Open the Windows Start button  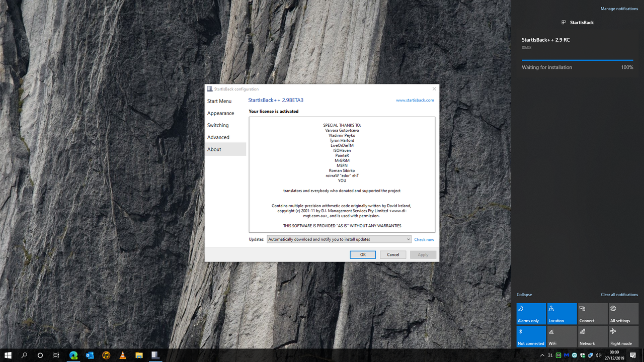8,355
